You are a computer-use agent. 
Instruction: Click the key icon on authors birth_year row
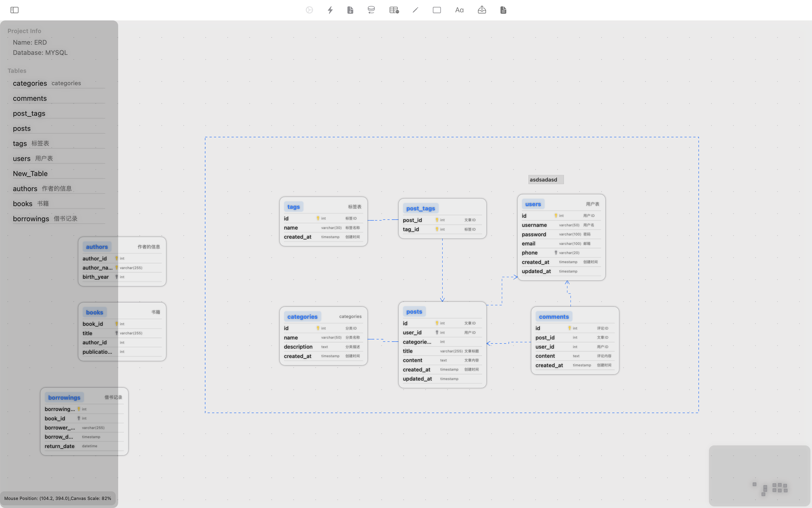click(x=116, y=277)
